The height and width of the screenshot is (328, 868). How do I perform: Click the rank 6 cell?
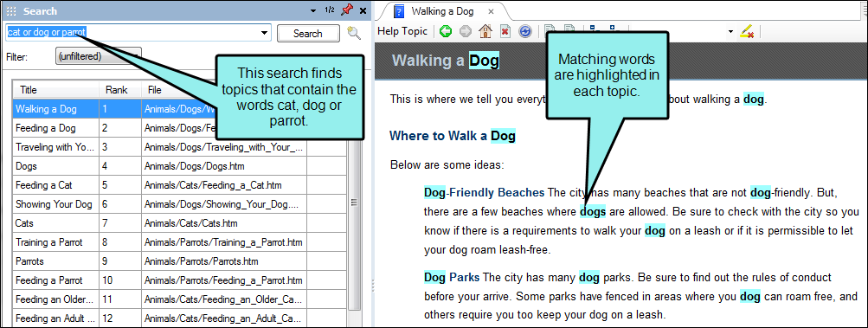point(120,204)
